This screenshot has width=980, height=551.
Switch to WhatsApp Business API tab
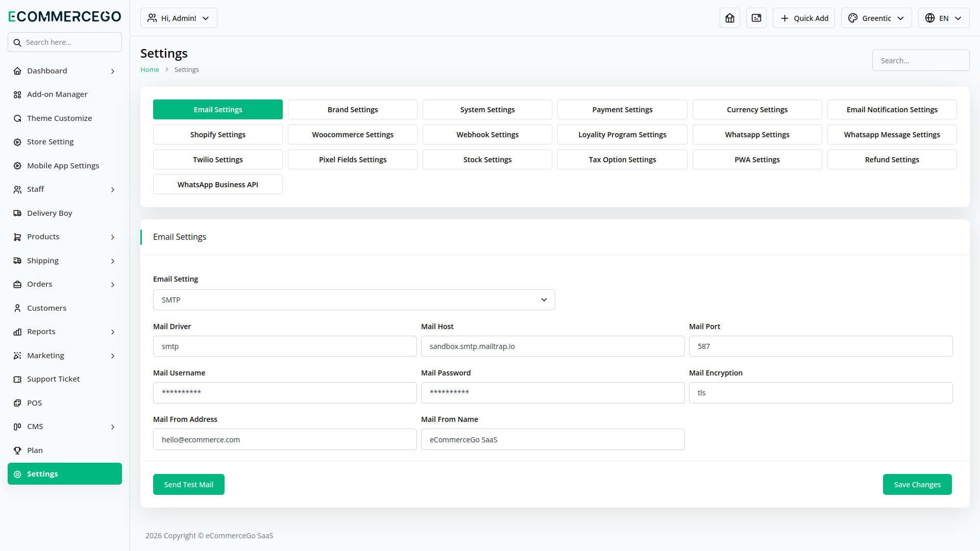coord(217,185)
